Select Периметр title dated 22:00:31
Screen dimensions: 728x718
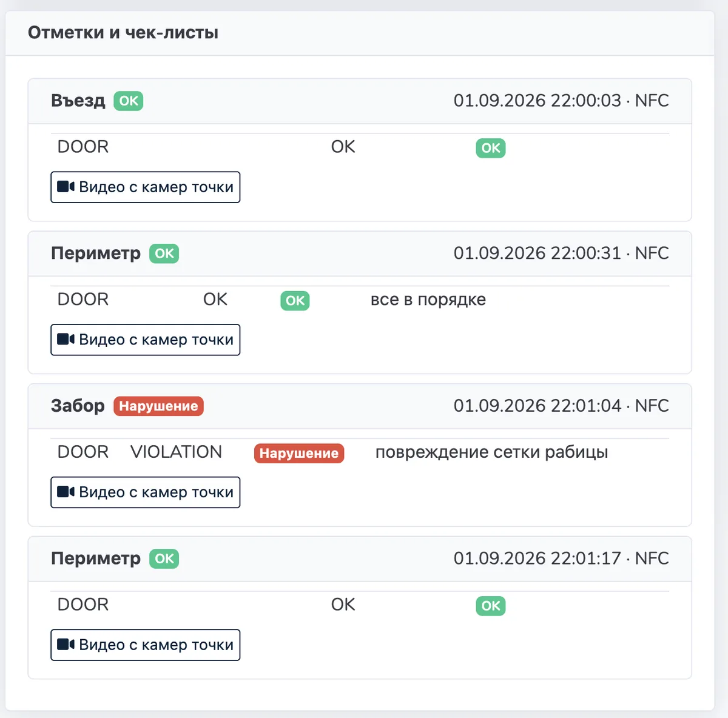(96, 253)
